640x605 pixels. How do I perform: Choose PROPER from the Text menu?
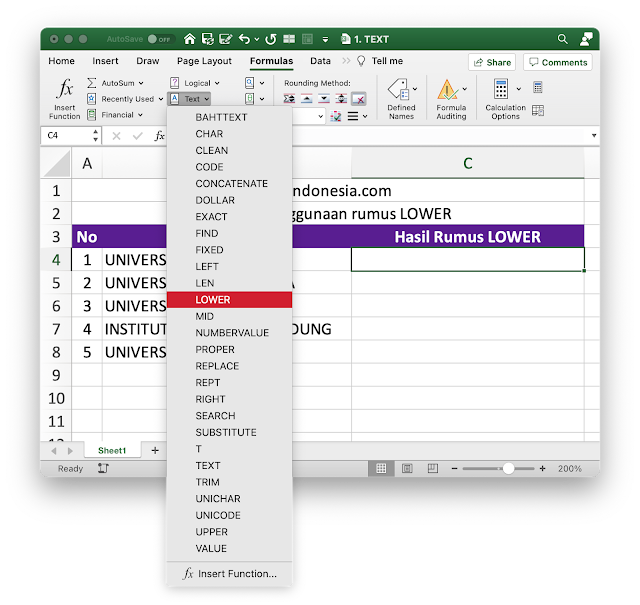229,349
